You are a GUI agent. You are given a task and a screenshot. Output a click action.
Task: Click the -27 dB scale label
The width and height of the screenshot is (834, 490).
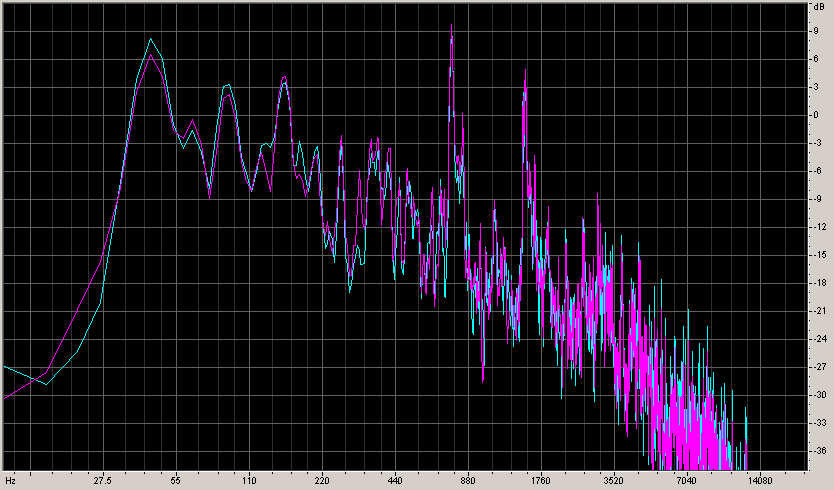tap(819, 367)
